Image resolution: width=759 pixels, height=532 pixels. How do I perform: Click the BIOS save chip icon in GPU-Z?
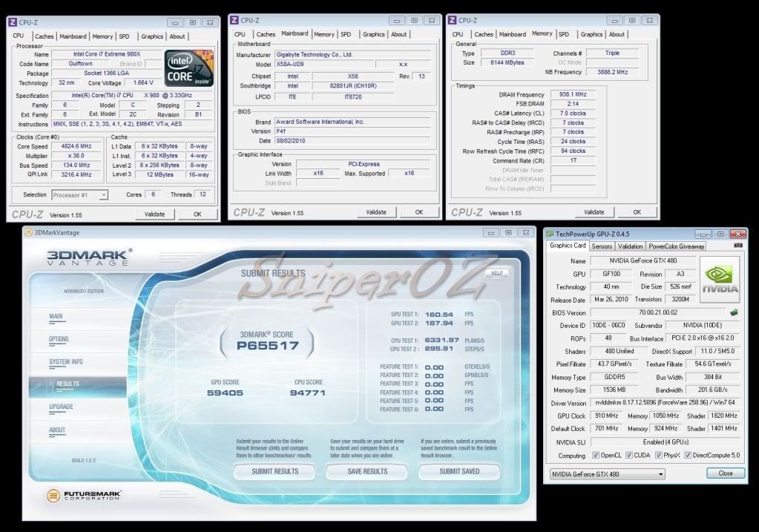pos(734,312)
